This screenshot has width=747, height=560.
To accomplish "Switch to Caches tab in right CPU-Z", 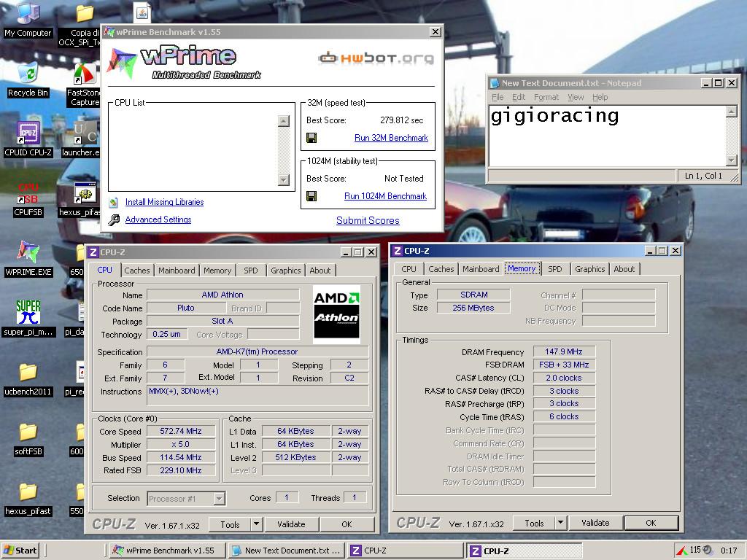I will click(441, 269).
